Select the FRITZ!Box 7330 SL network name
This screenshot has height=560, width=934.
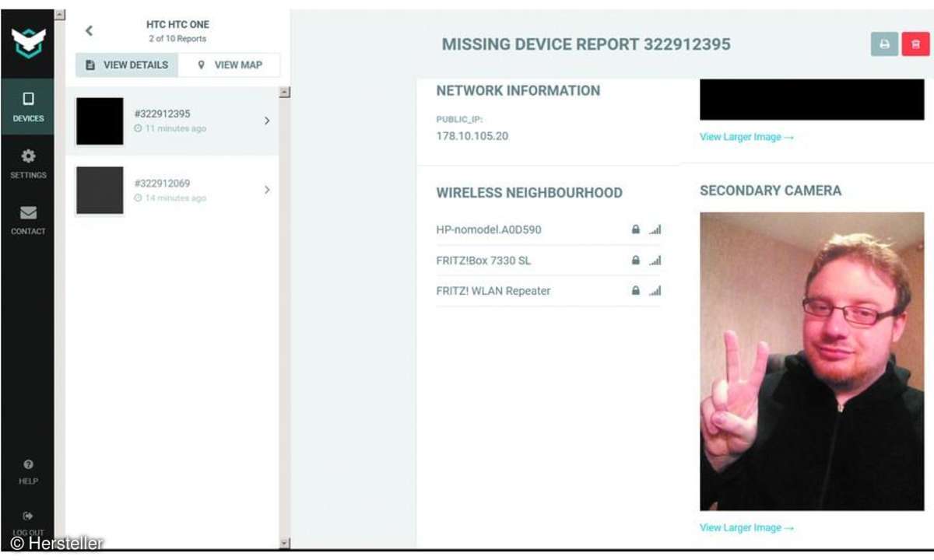click(483, 261)
